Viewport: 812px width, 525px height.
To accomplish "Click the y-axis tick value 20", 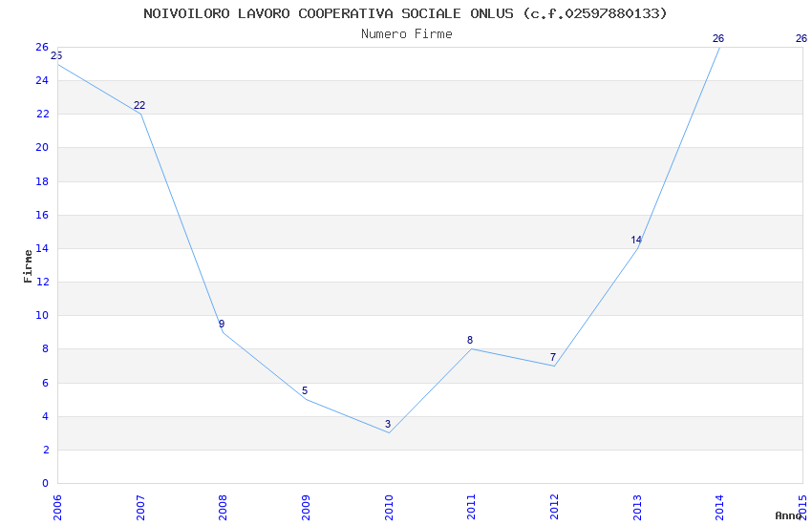I will pos(42,148).
